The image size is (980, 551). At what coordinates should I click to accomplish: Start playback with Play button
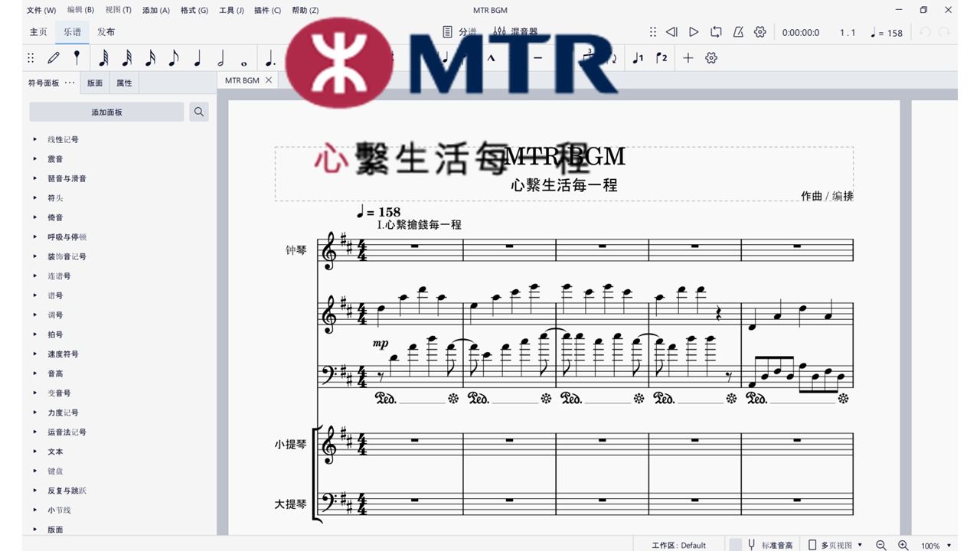[694, 32]
